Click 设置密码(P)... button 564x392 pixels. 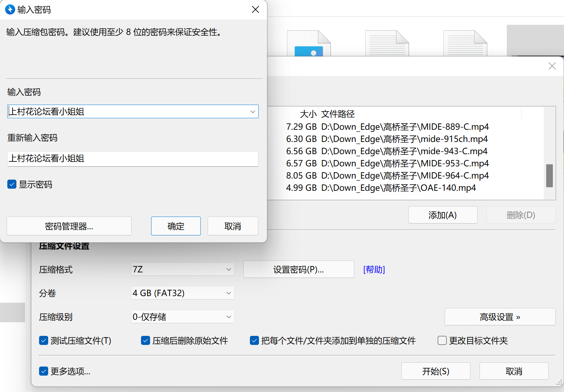tap(299, 269)
